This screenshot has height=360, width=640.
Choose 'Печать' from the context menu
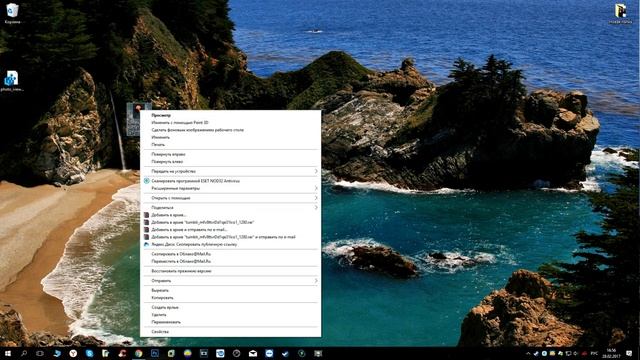158,144
